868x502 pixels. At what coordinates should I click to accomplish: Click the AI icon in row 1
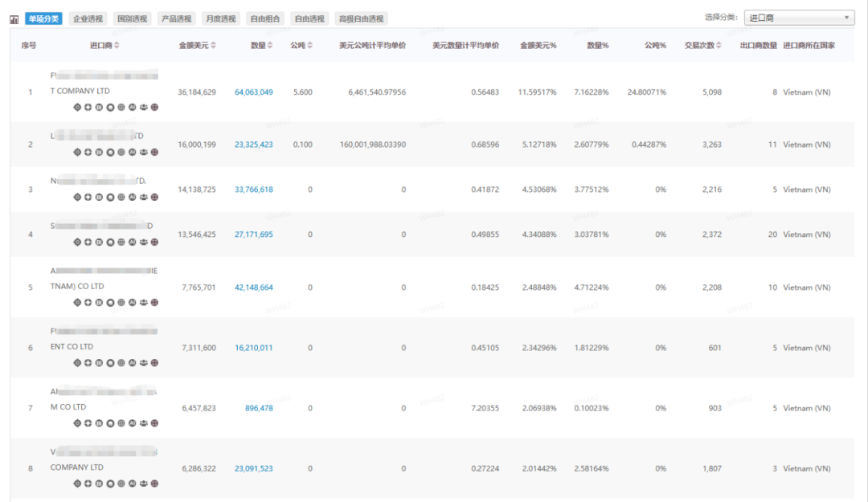coord(132,107)
